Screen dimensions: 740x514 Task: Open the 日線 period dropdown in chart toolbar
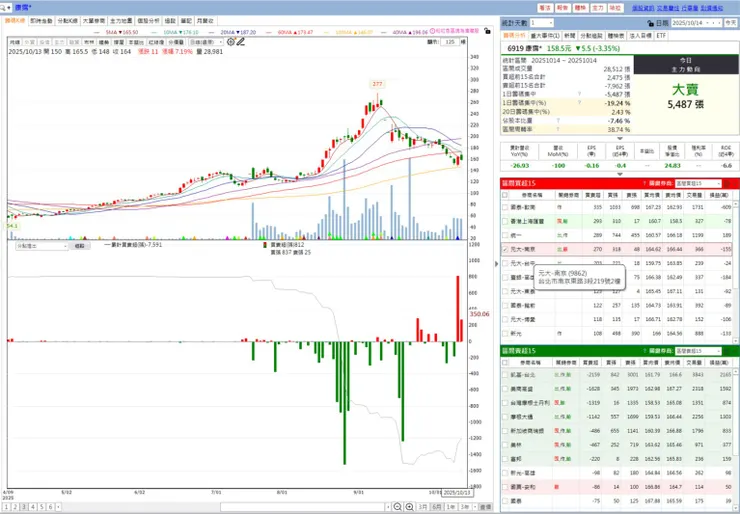206,42
